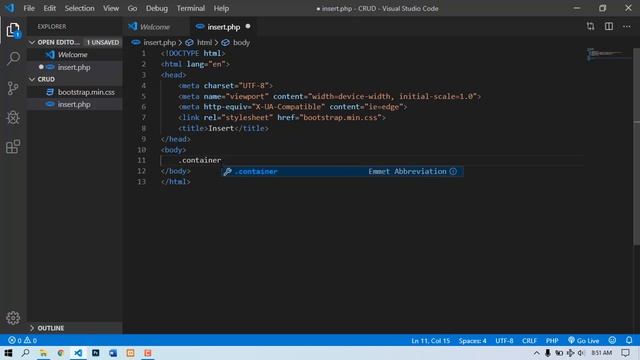Viewport: 640px width, 360px height.
Task: Change indentation via Spaces: 4
Action: click(x=472, y=340)
